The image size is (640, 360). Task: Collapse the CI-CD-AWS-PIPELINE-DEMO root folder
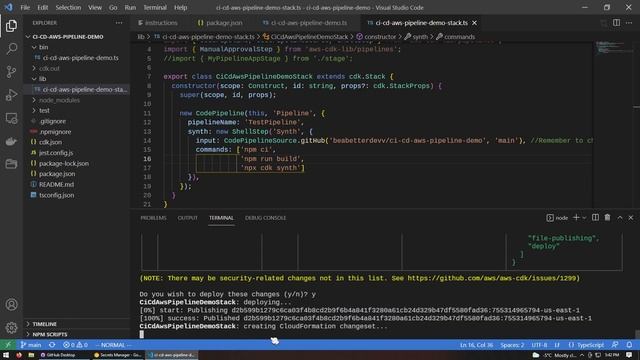(76, 37)
